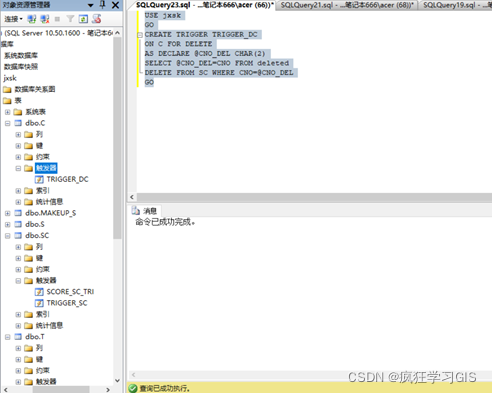Collapse the dbo.SC table node
The image size is (492, 393).
[x=7, y=236]
